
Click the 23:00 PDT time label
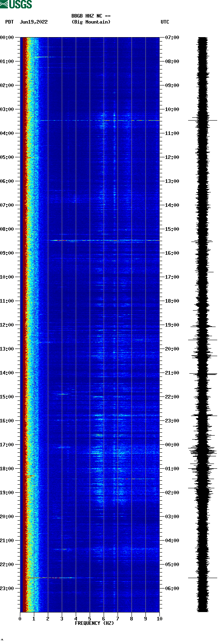click(x=7, y=589)
